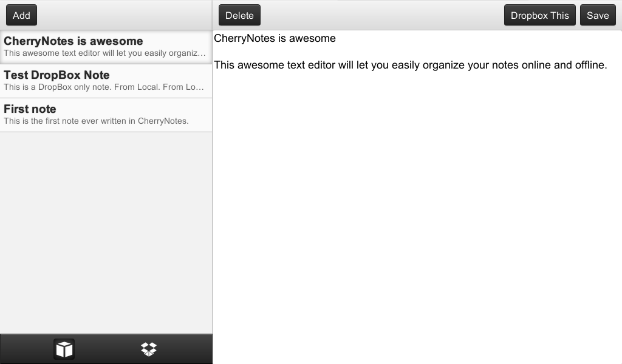The width and height of the screenshot is (622, 364).
Task: Save the current note
Action: [598, 15]
